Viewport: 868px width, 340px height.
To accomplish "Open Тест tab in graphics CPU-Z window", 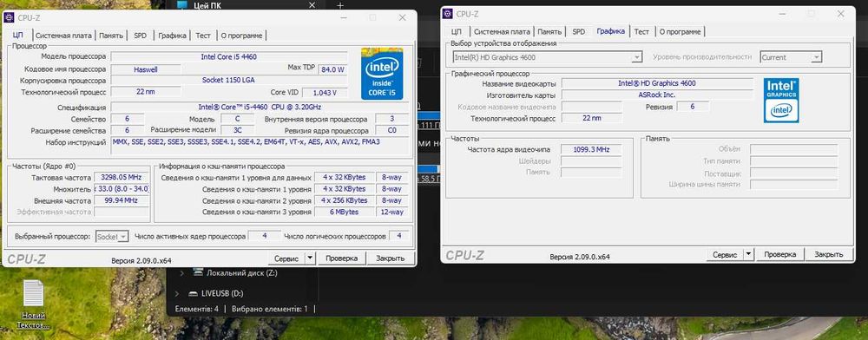I will (641, 31).
